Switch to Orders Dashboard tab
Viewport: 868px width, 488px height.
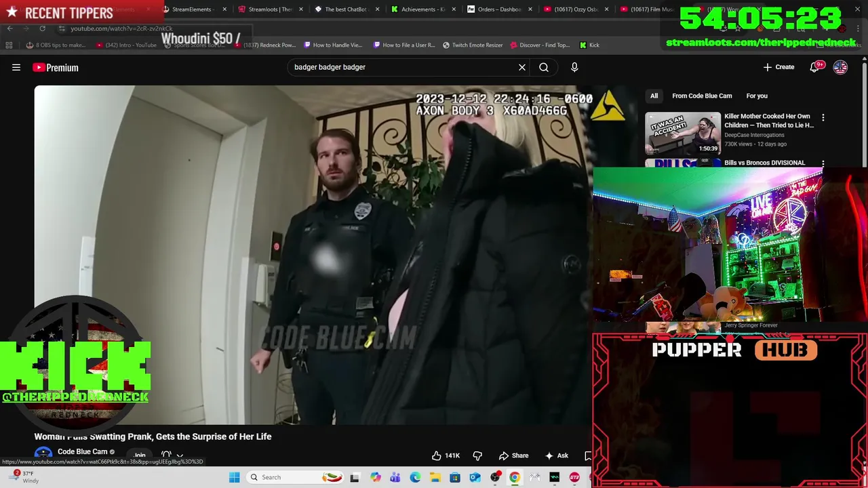[x=498, y=9]
